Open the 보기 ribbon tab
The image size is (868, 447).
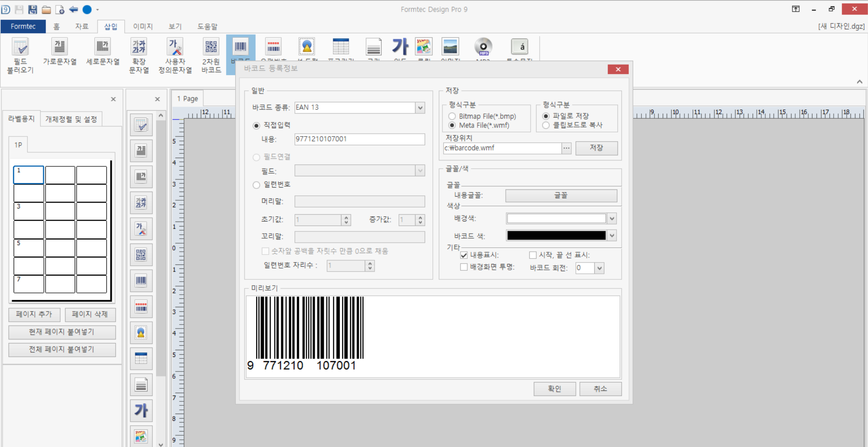(x=175, y=27)
